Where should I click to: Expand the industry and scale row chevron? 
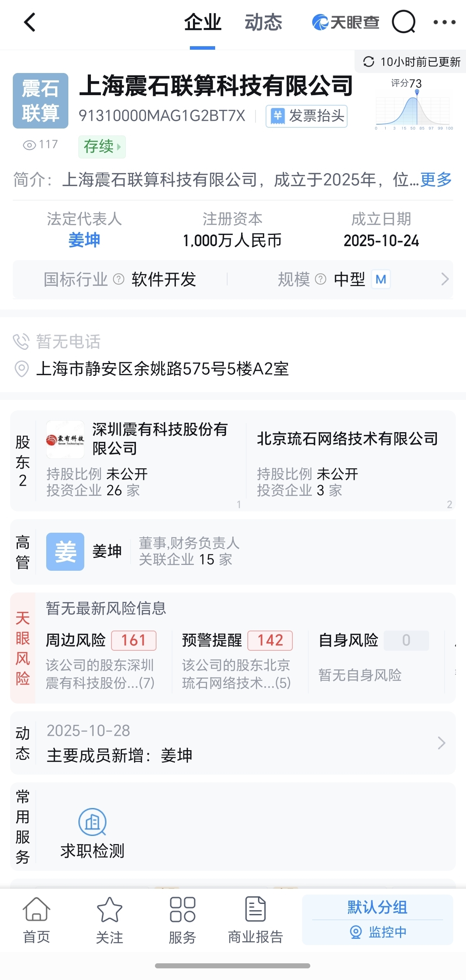point(445,279)
